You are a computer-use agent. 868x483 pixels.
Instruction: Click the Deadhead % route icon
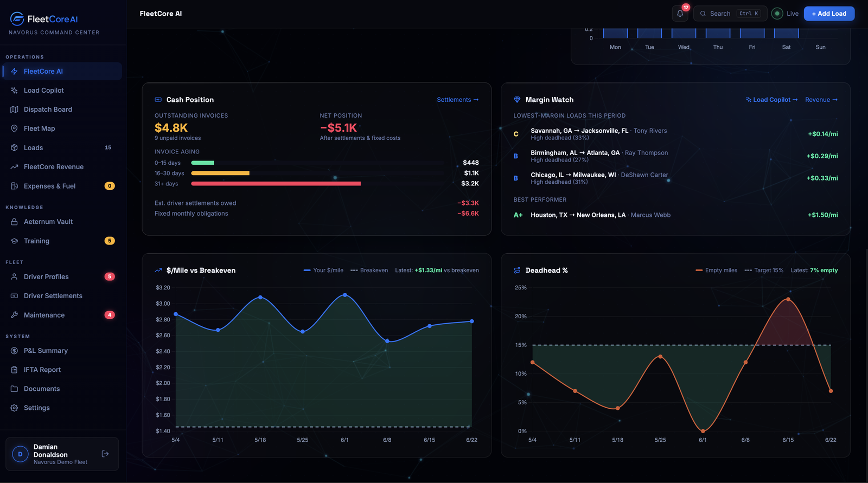[x=517, y=270]
